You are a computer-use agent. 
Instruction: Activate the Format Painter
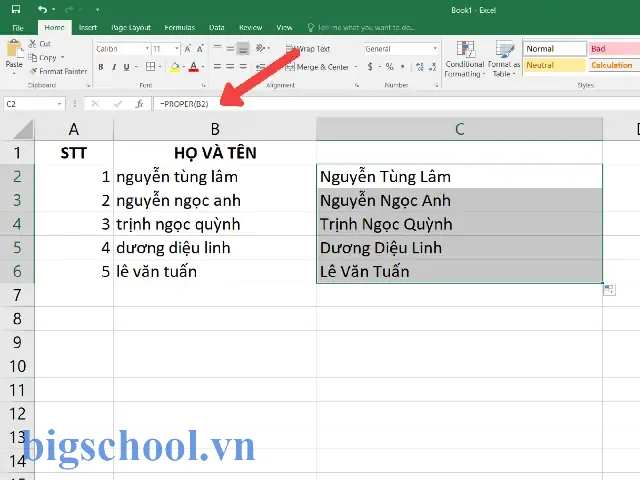(x=58, y=71)
